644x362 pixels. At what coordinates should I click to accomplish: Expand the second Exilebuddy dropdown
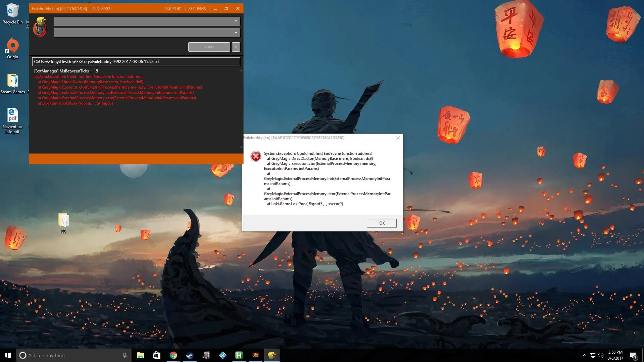click(236, 33)
